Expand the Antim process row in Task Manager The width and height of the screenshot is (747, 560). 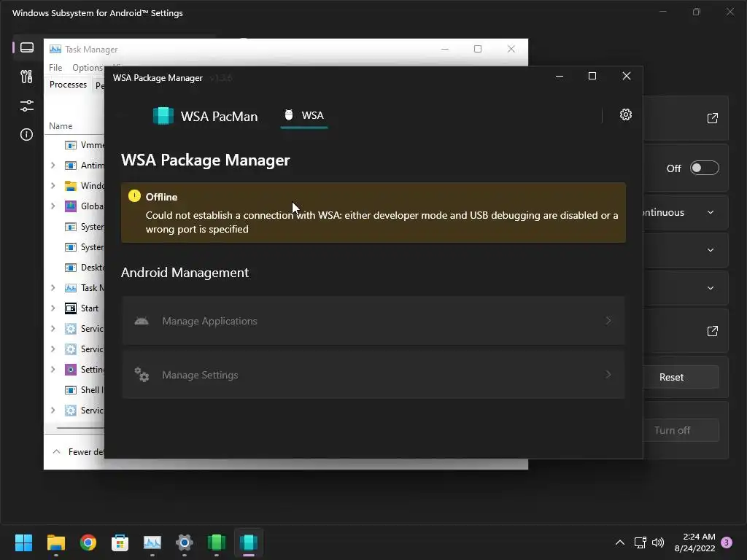[x=53, y=166]
